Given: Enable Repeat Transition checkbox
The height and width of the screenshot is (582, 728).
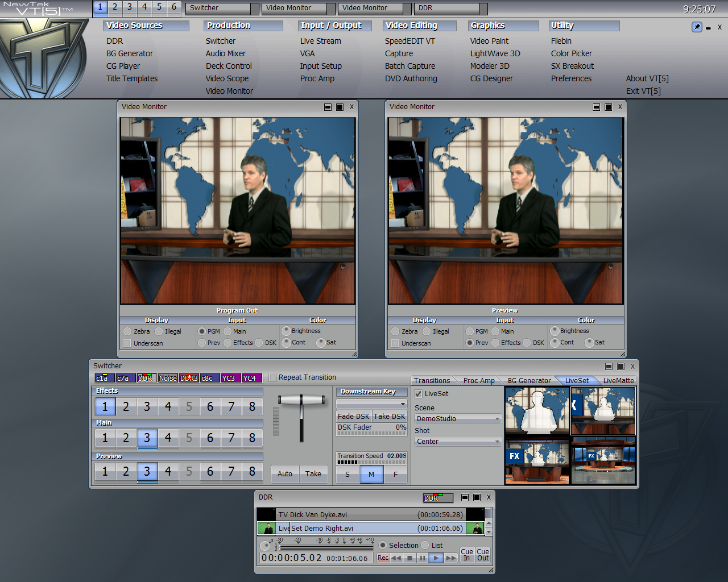Looking at the screenshot, I should 273,377.
